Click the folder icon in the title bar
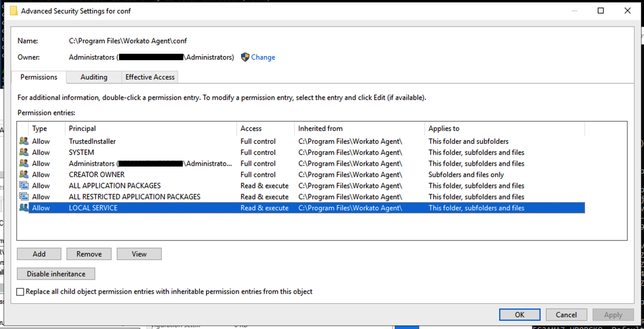 (13, 11)
